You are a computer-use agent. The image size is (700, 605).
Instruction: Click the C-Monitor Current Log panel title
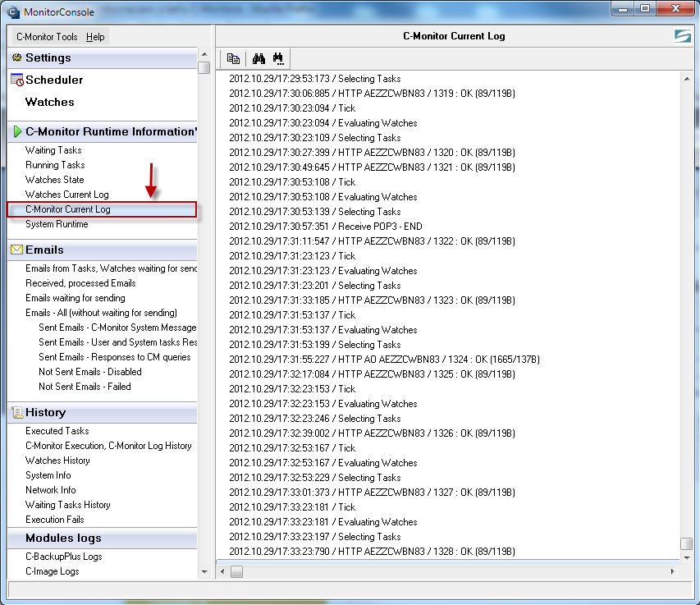(x=454, y=36)
